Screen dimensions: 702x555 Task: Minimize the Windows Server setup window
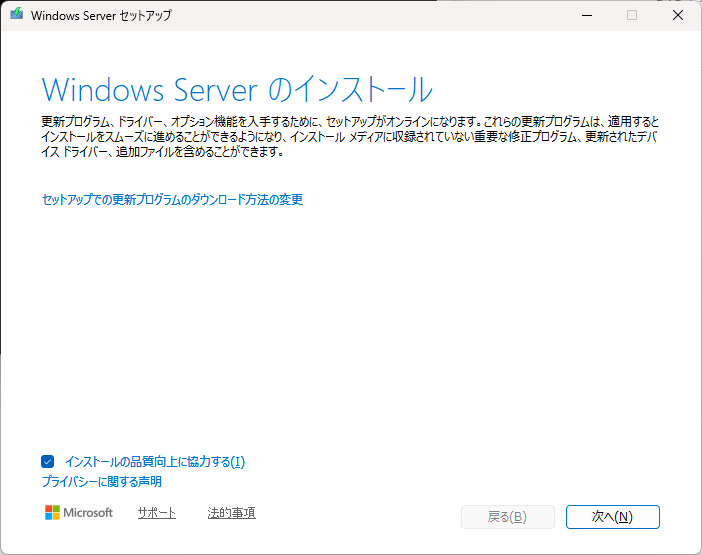click(x=586, y=15)
